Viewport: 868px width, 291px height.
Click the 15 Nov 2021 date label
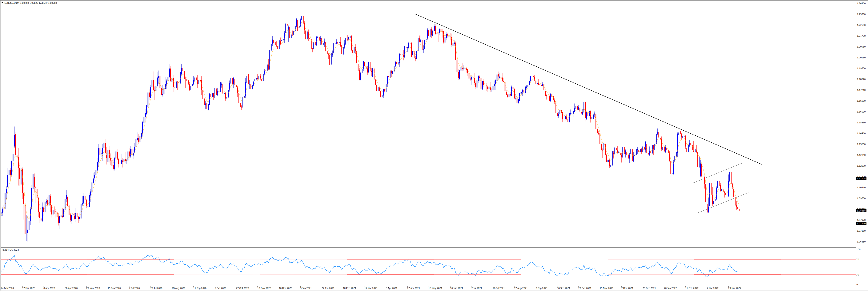point(606,288)
